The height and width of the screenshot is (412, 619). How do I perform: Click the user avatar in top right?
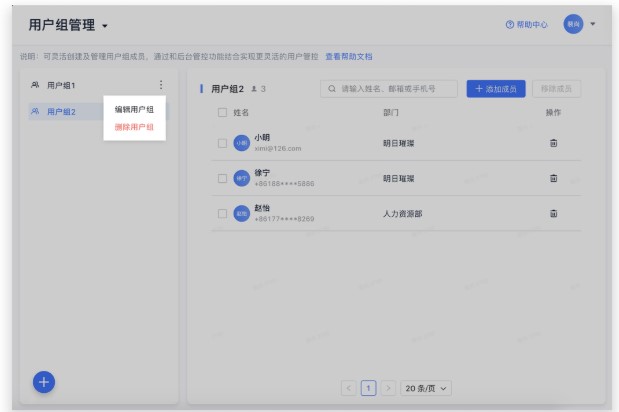click(x=573, y=24)
